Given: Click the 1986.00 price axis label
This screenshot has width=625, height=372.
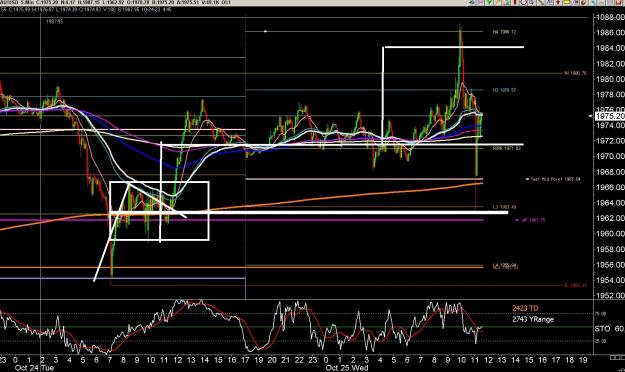Looking at the screenshot, I should pyautogui.click(x=610, y=32).
